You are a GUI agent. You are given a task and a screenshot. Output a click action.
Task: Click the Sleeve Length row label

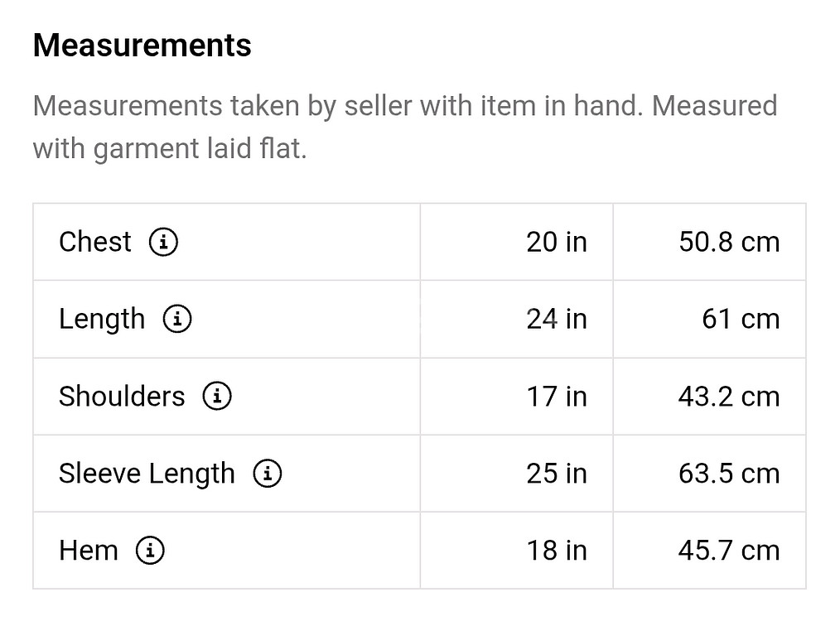147,474
